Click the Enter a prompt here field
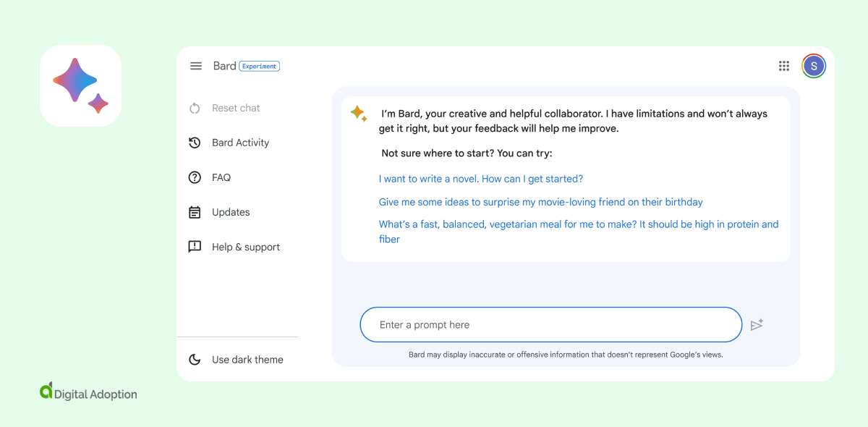This screenshot has width=868, height=427. click(x=550, y=325)
